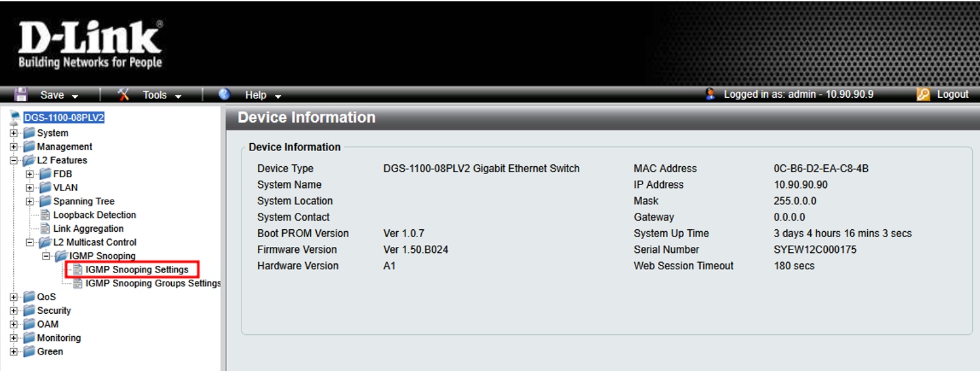980x371 pixels.
Task: Click the D-Link logo
Action: pyautogui.click(x=90, y=45)
